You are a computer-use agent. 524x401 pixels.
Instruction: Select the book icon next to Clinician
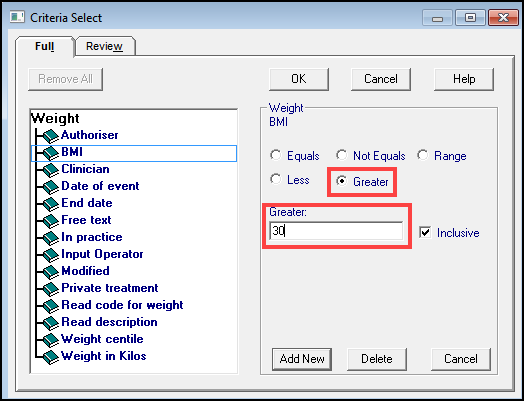pos(50,170)
